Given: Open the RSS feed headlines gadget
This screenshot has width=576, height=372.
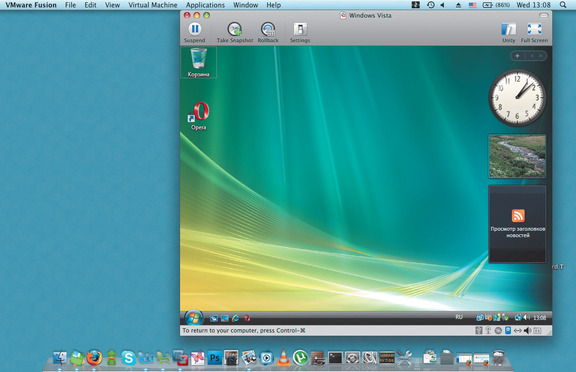Looking at the screenshot, I should [x=517, y=224].
